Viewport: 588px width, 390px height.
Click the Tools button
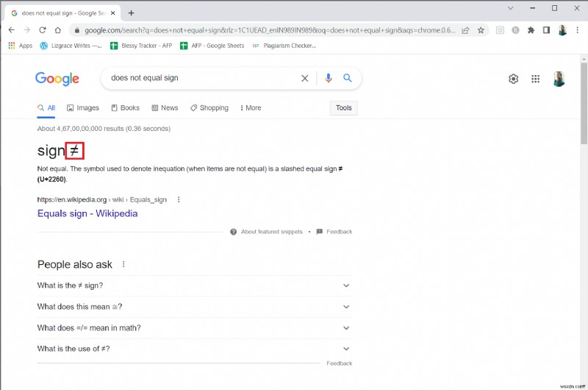tap(344, 108)
